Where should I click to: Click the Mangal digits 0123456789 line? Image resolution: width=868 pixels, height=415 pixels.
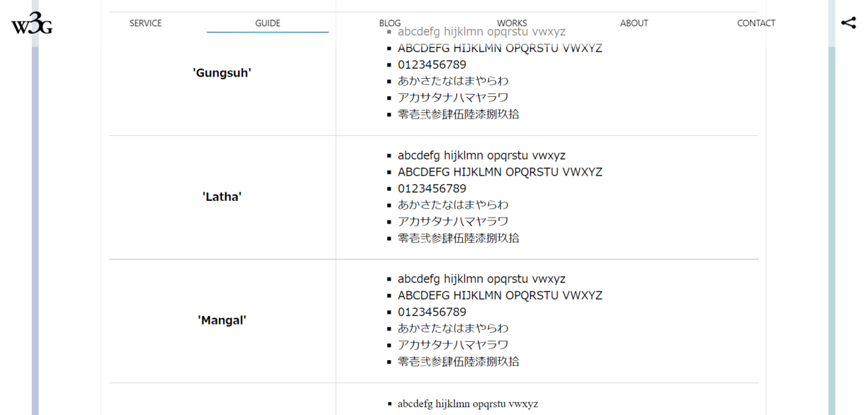(x=432, y=312)
